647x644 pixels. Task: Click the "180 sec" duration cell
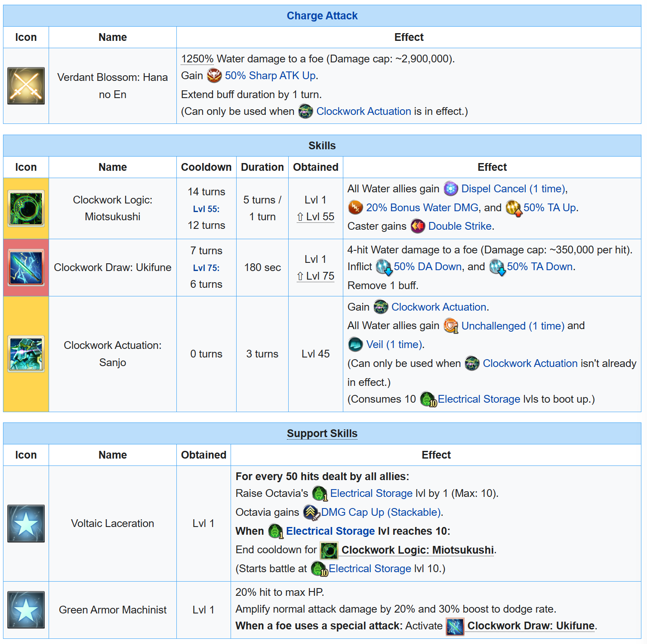[262, 268]
